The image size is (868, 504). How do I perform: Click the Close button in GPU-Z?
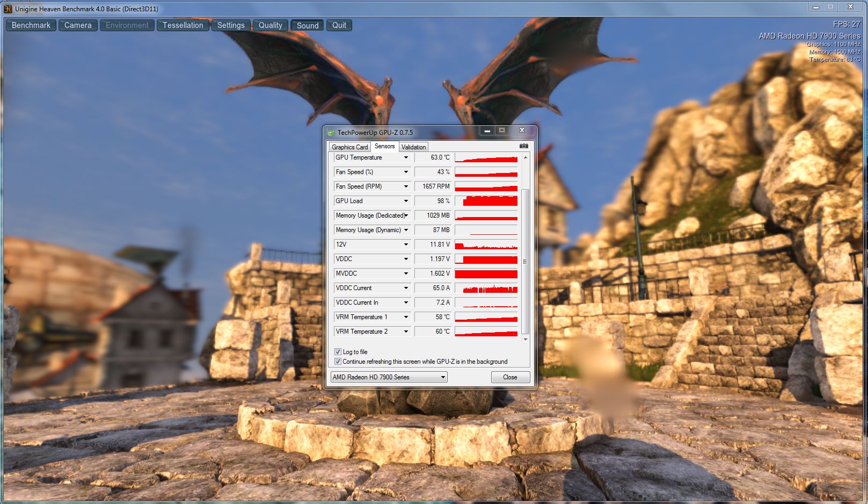coord(510,377)
